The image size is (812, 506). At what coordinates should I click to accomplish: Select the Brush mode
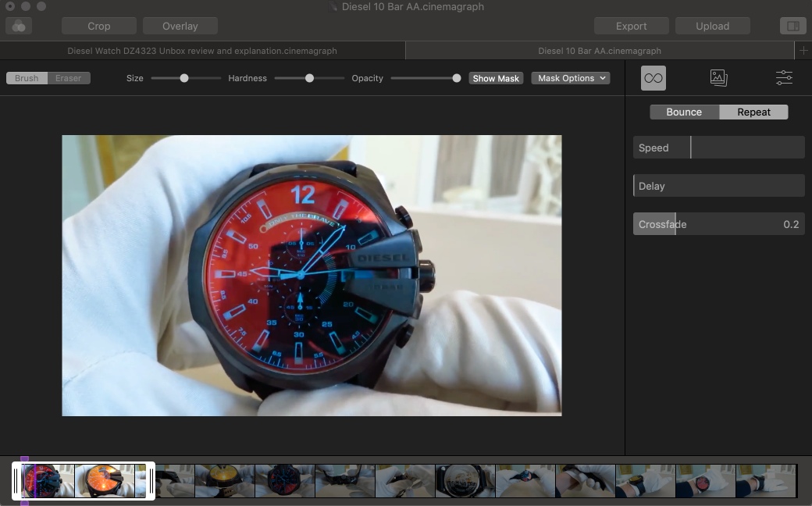pyautogui.click(x=27, y=78)
